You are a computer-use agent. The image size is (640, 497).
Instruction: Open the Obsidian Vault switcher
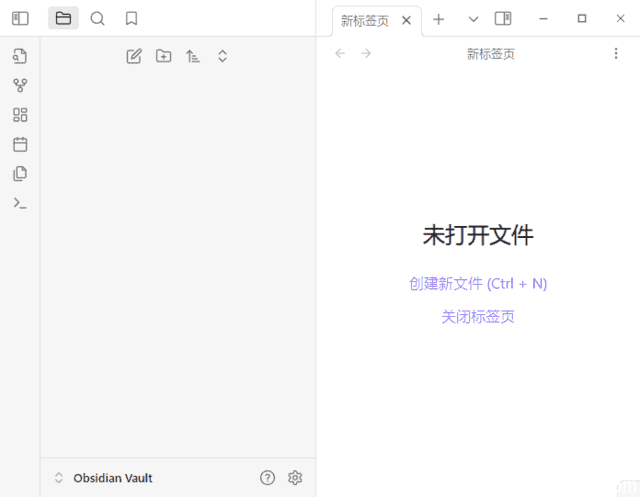[x=103, y=478]
